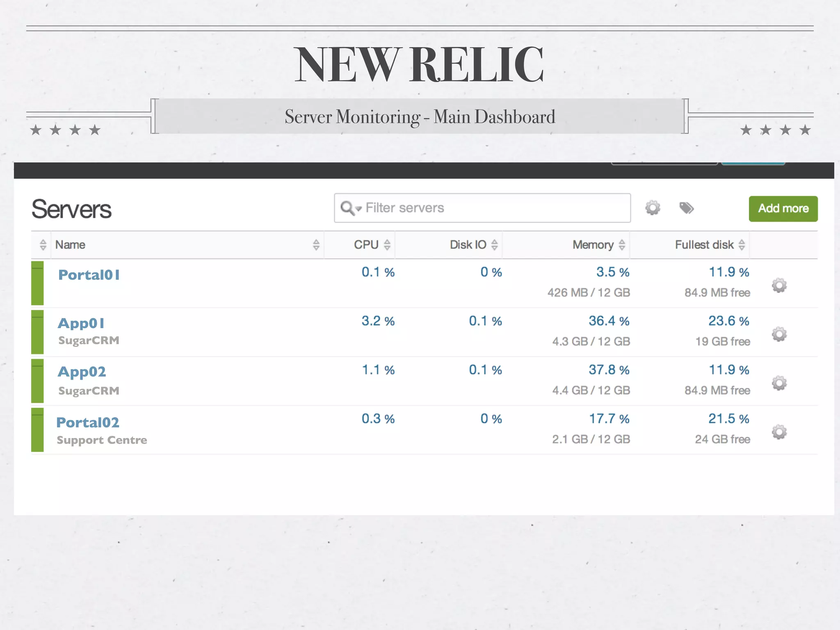This screenshot has height=630, width=840.
Task: Open the gear settings for the Portal01 row
Action: 779,285
